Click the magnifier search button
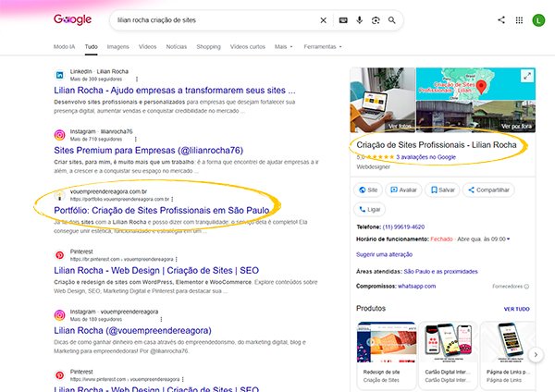Viewport: 555px width, 392px height. (x=392, y=20)
